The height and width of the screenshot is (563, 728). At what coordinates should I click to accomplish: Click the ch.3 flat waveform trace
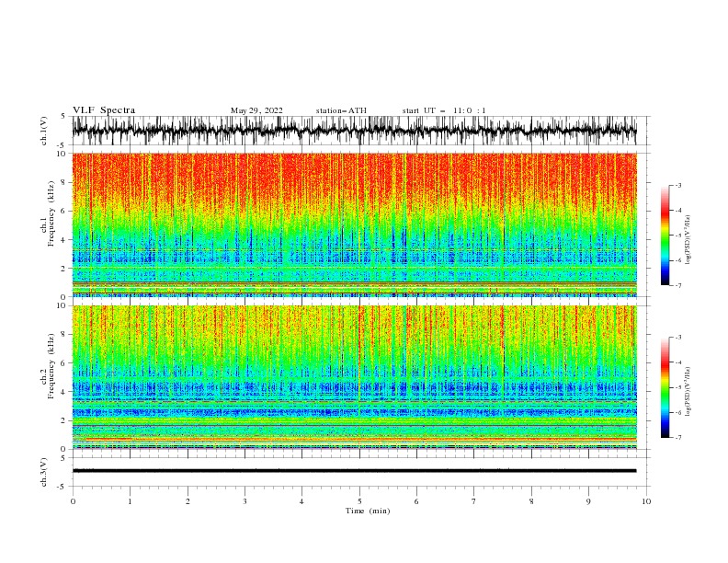(x=354, y=471)
